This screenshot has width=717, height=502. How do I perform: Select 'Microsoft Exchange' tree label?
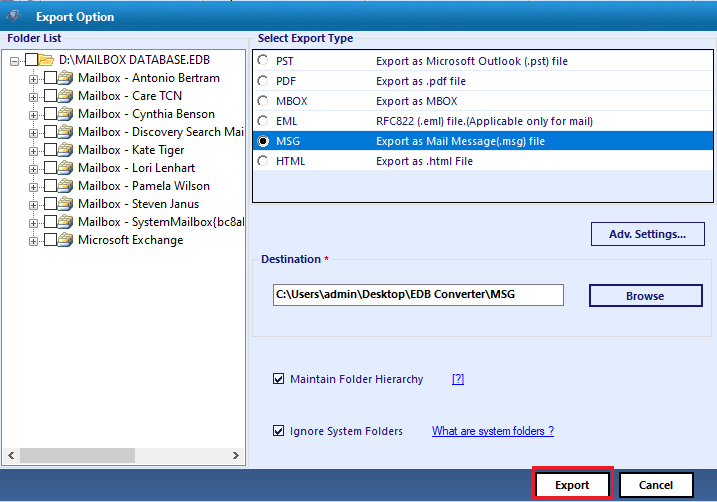coord(130,240)
